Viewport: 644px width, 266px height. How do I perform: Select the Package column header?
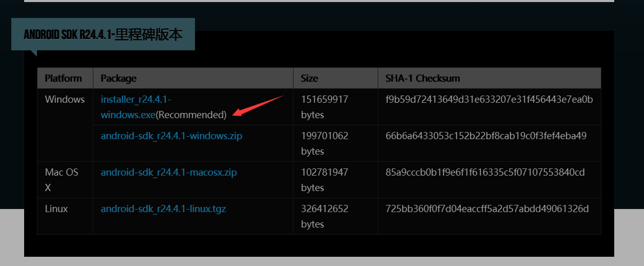[x=193, y=78]
